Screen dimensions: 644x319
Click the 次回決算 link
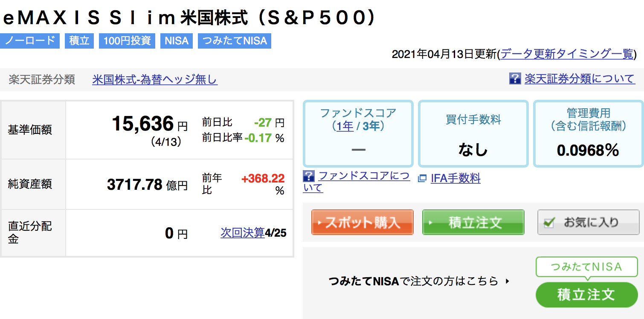click(243, 233)
